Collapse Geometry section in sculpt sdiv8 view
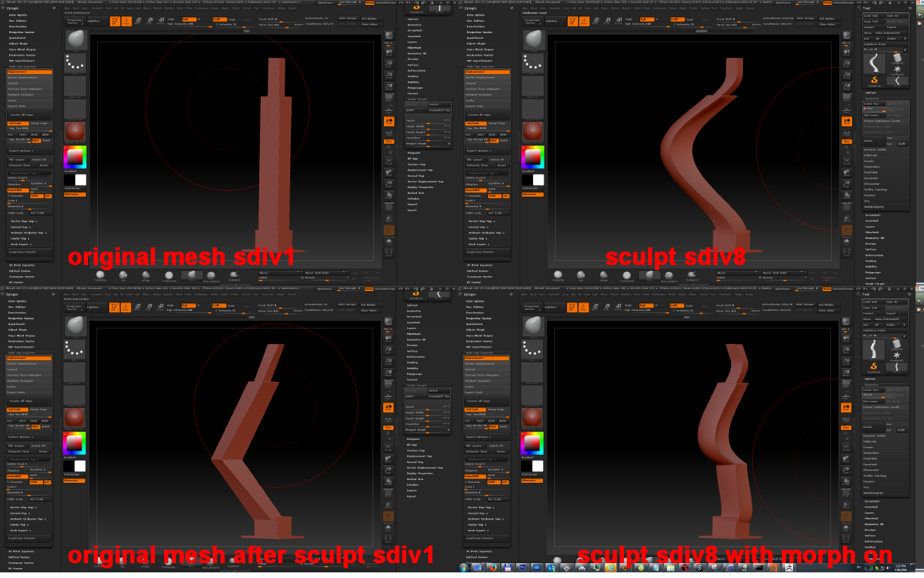Viewport: 924px width, 578px height. coord(872,98)
